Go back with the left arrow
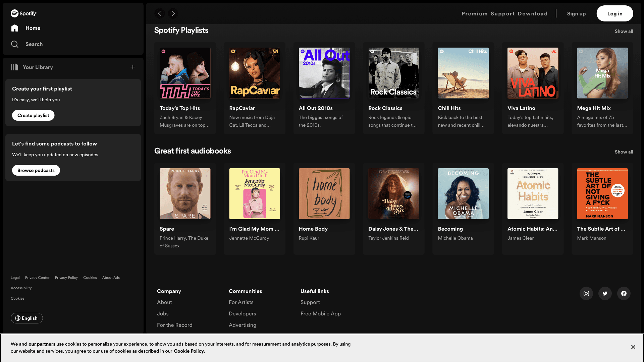The height and width of the screenshot is (362, 644). (160, 13)
